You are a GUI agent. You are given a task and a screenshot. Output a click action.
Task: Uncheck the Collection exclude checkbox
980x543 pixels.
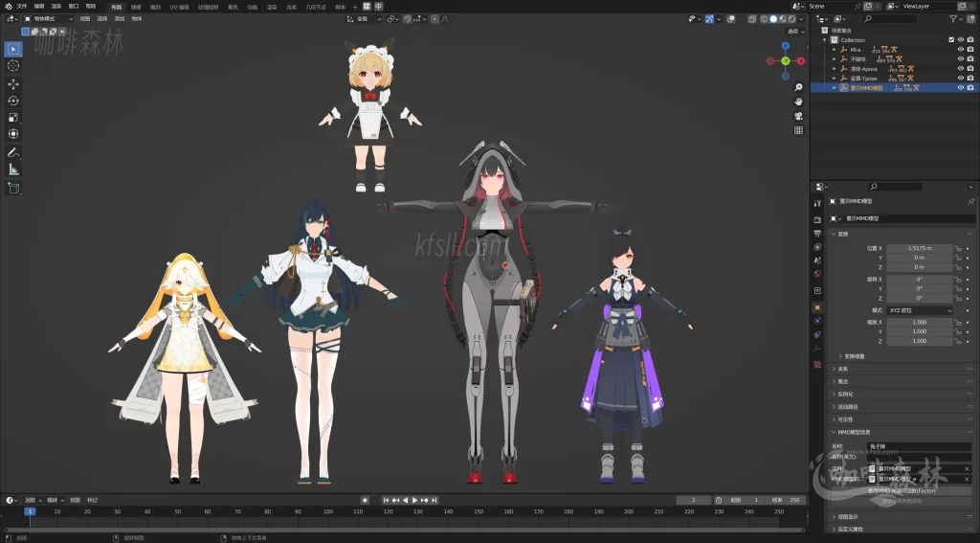(x=951, y=40)
